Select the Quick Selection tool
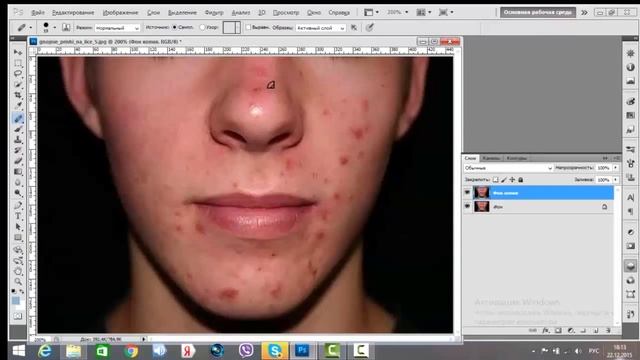 pos(18,84)
